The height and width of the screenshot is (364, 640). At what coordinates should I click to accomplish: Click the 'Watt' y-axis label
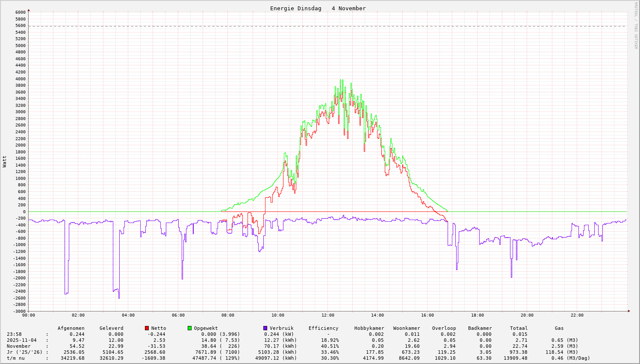coord(5,161)
